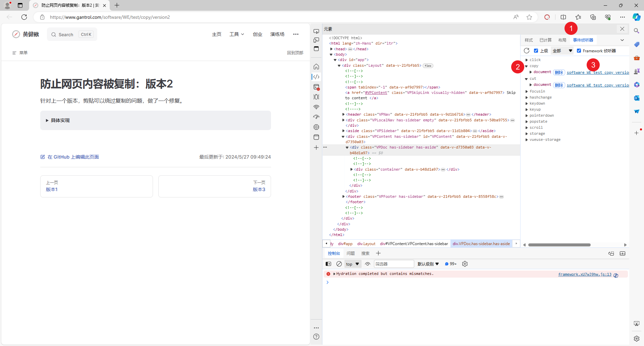
Task: Open the console top context dropdown
Action: (x=353, y=264)
